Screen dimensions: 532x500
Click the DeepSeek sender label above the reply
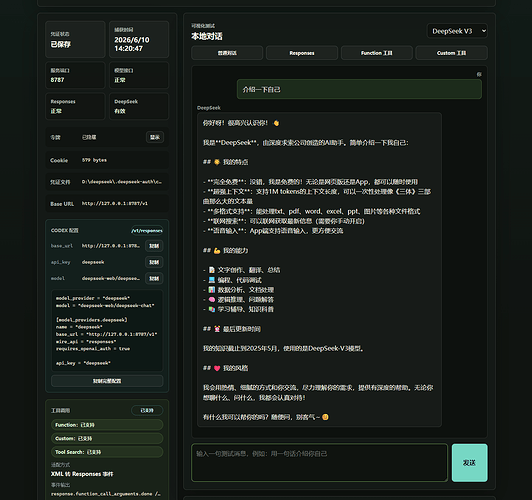209,108
